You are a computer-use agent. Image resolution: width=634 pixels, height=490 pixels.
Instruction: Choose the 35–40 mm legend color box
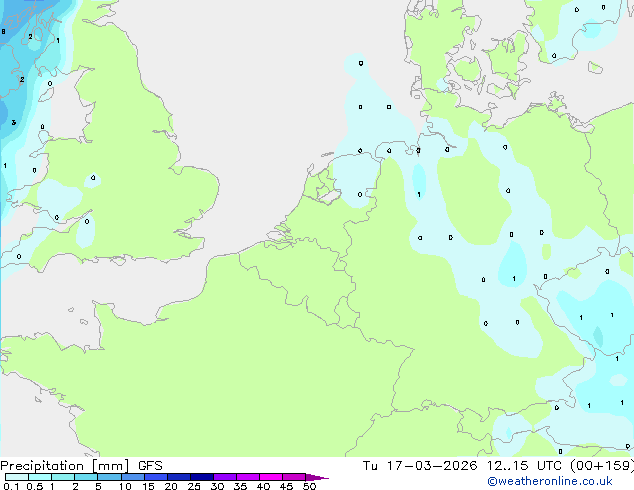[248, 477]
